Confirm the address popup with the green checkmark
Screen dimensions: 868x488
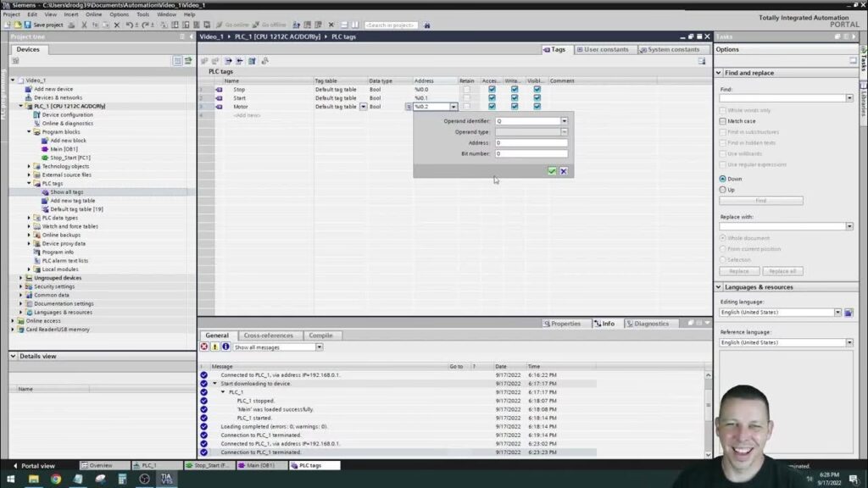pyautogui.click(x=552, y=171)
